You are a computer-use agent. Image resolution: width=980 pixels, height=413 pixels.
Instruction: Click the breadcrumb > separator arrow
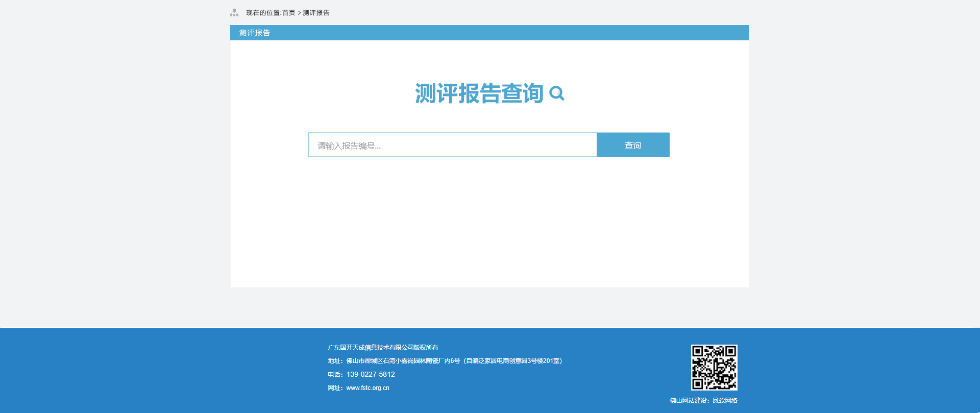coord(299,13)
